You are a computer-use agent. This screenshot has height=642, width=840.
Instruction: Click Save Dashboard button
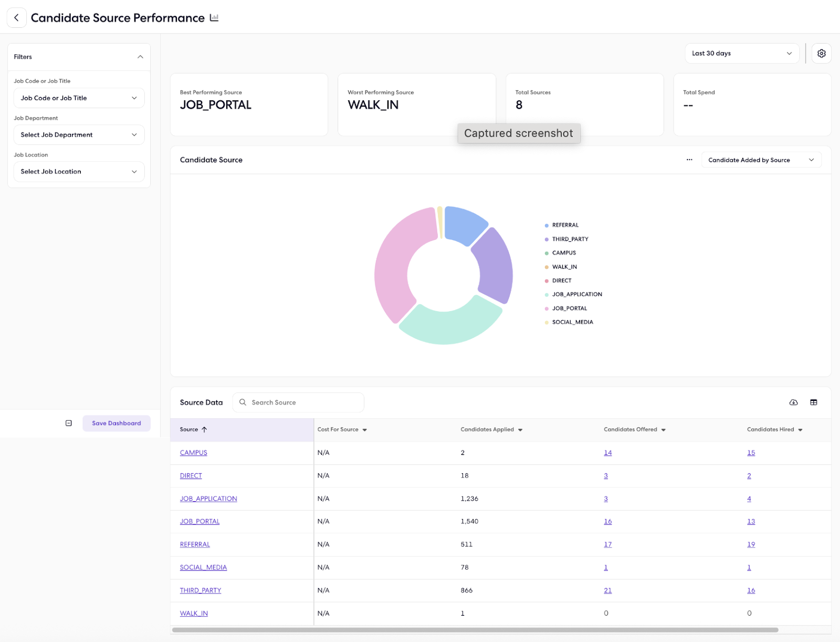point(116,423)
